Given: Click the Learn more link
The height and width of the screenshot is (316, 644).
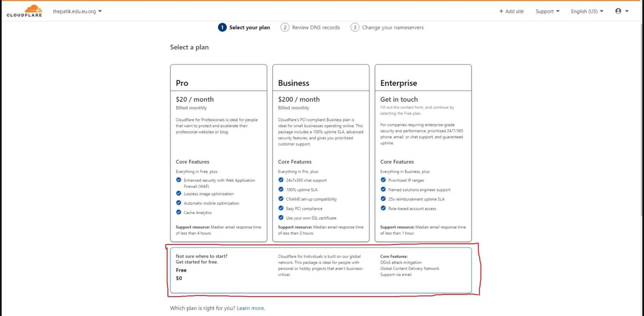Looking at the screenshot, I should click(x=251, y=308).
